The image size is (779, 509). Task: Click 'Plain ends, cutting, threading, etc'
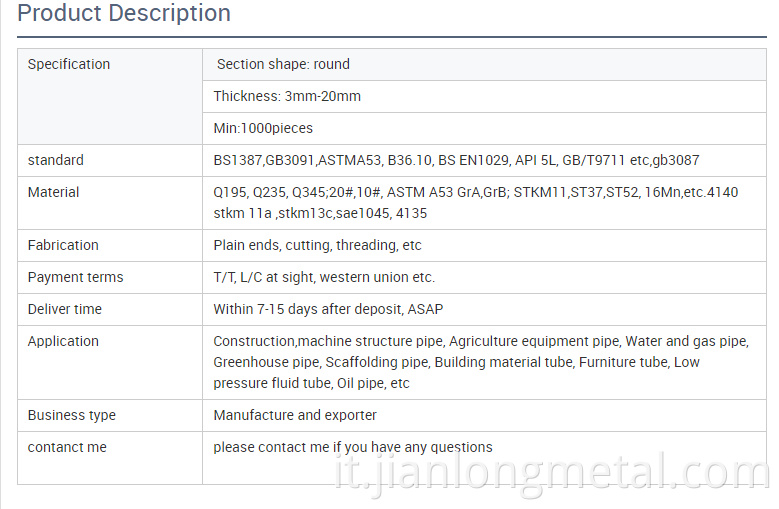click(x=317, y=245)
